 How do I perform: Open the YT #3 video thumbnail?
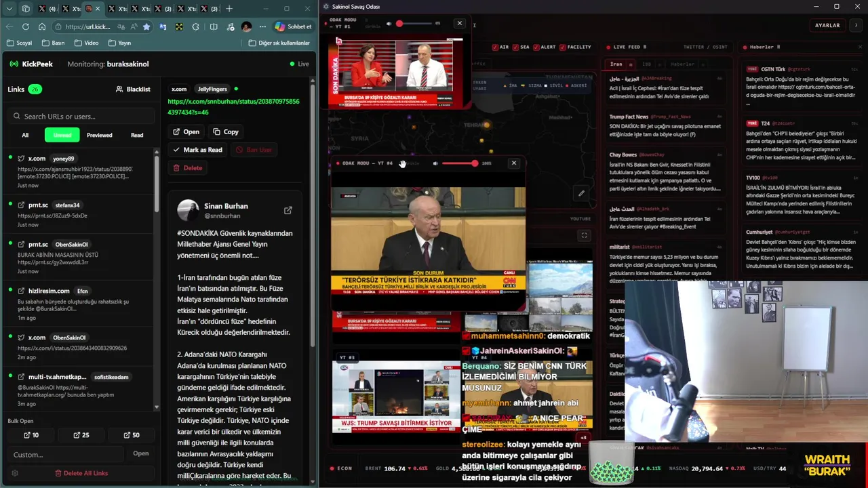pyautogui.click(x=397, y=396)
